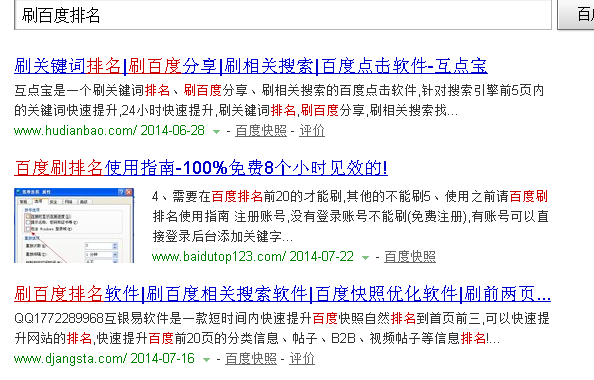The height and width of the screenshot is (380, 594).
Task: Click 评价 next to the hudianbao result
Action: 312,131
